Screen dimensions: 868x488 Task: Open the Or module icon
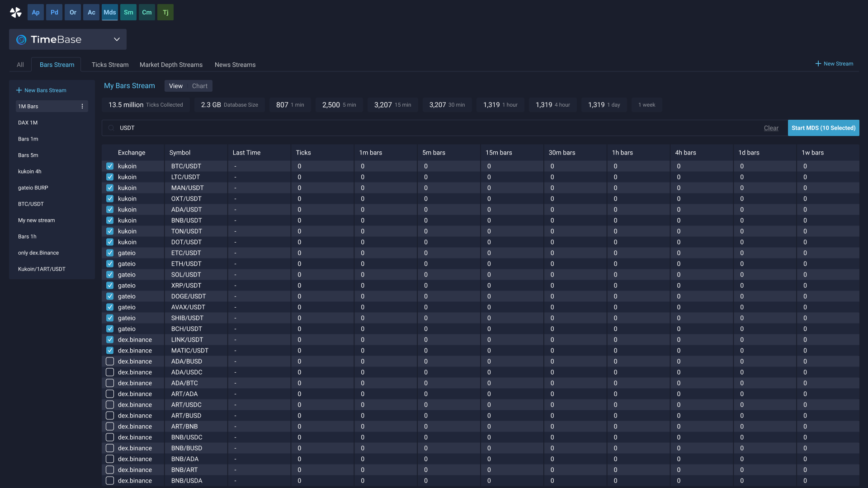click(73, 12)
